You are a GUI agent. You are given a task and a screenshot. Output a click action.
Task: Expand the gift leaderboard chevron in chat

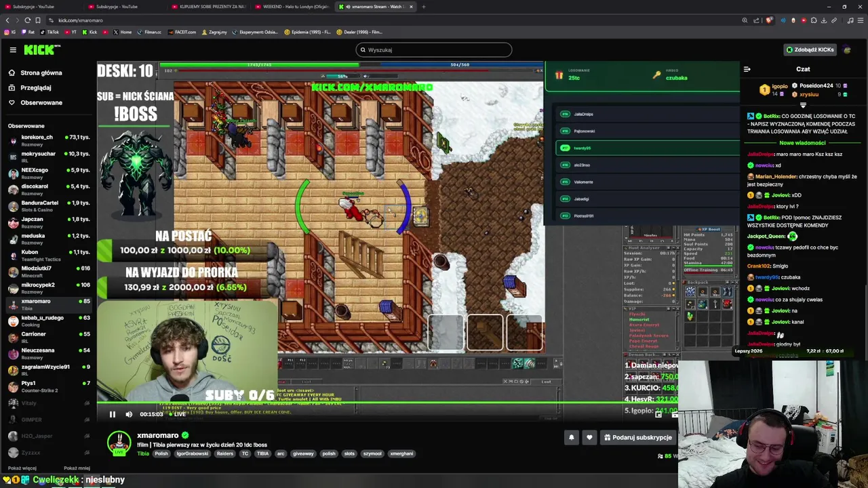(x=803, y=105)
